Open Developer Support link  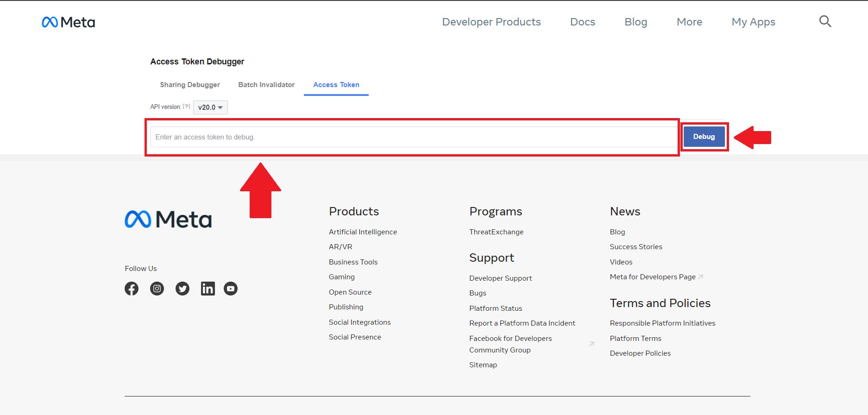click(500, 278)
